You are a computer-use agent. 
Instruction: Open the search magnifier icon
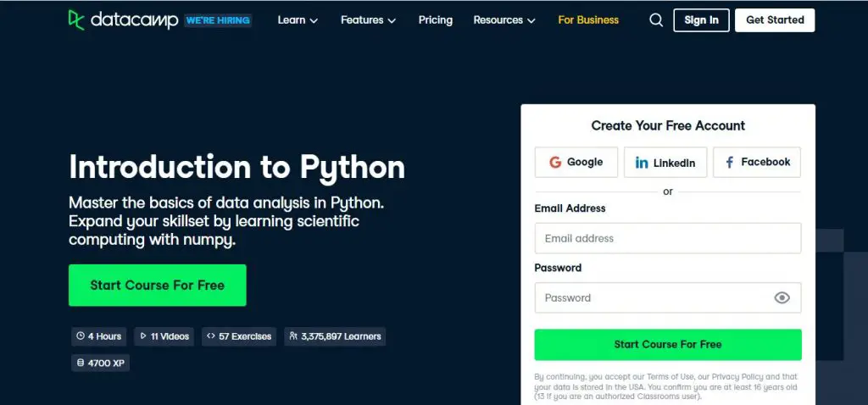point(656,20)
